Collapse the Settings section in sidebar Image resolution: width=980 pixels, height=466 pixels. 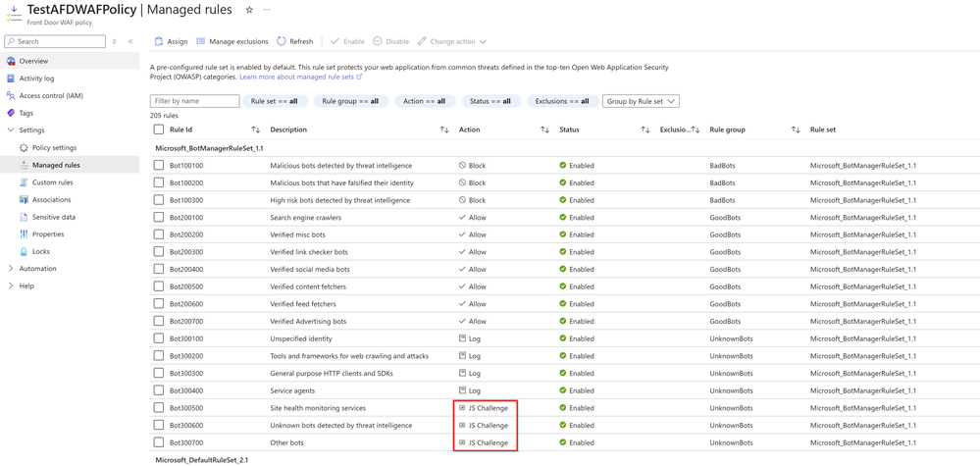point(10,129)
